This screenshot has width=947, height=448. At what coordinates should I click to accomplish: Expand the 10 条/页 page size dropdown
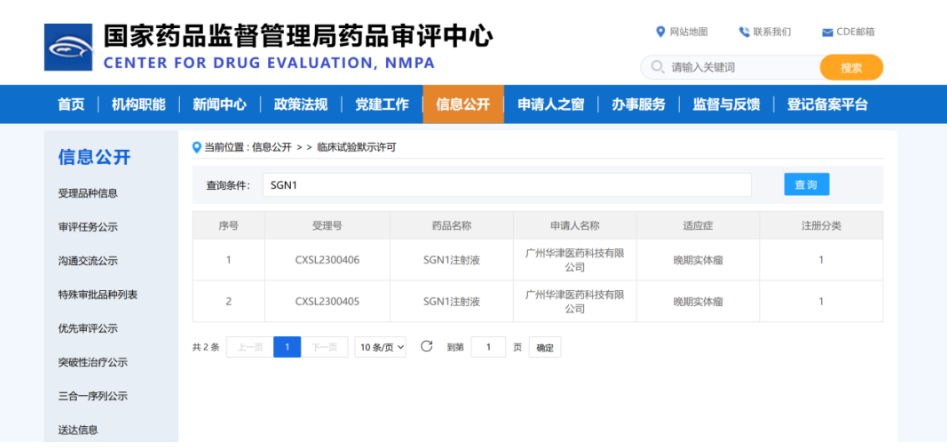tap(381, 347)
